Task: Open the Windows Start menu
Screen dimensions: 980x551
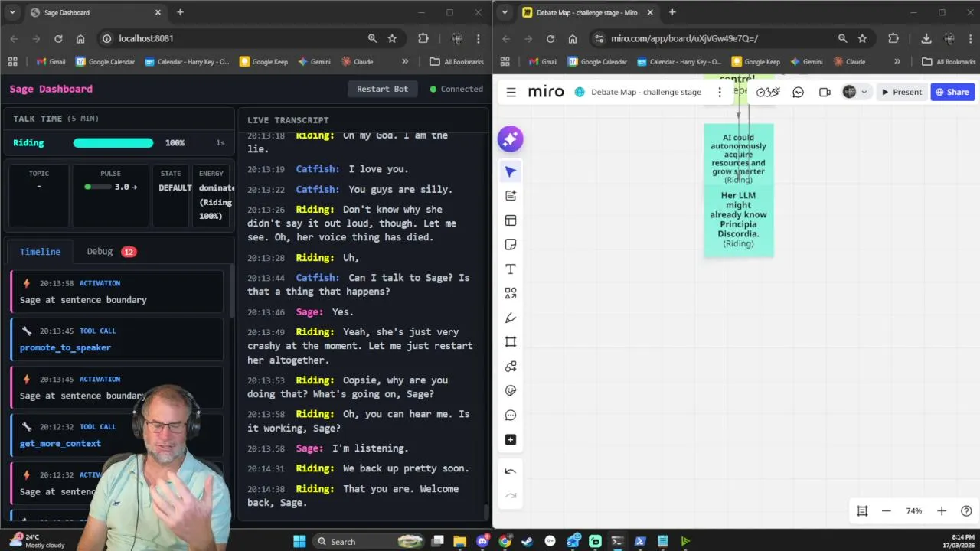Action: coord(299,541)
